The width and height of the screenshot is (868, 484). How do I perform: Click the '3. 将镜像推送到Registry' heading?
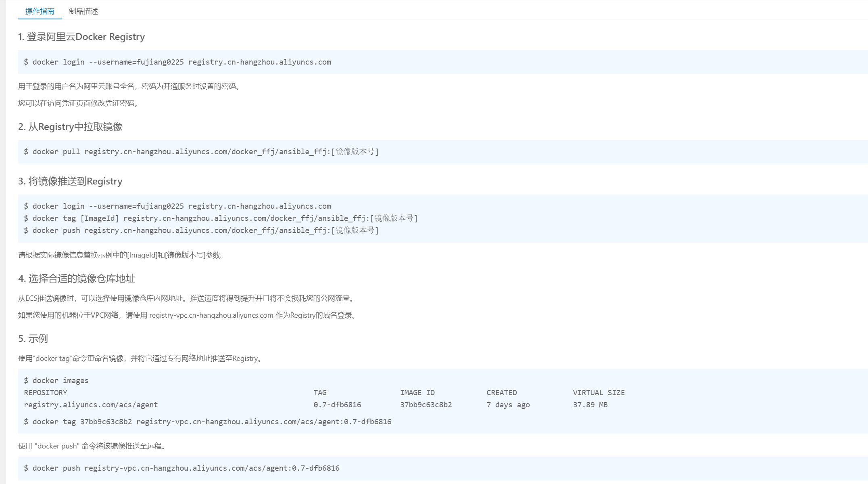click(70, 181)
